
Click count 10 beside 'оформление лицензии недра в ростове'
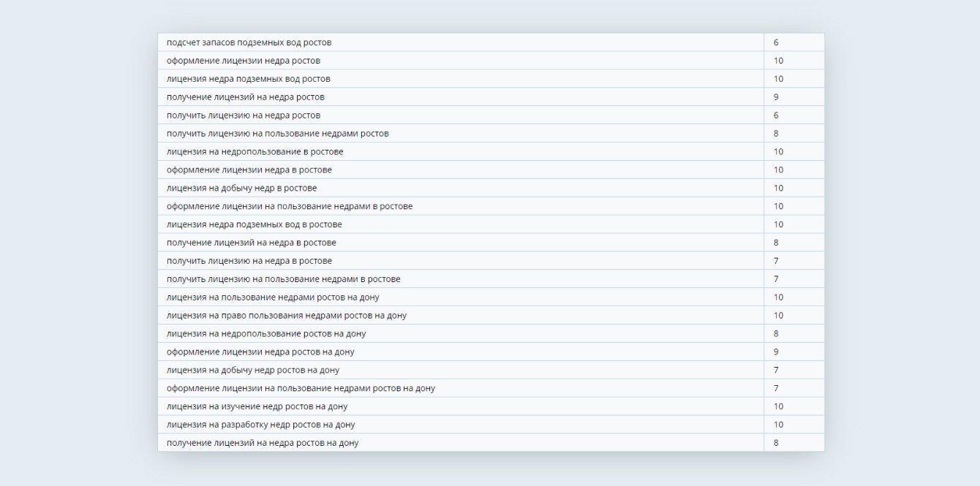point(778,170)
